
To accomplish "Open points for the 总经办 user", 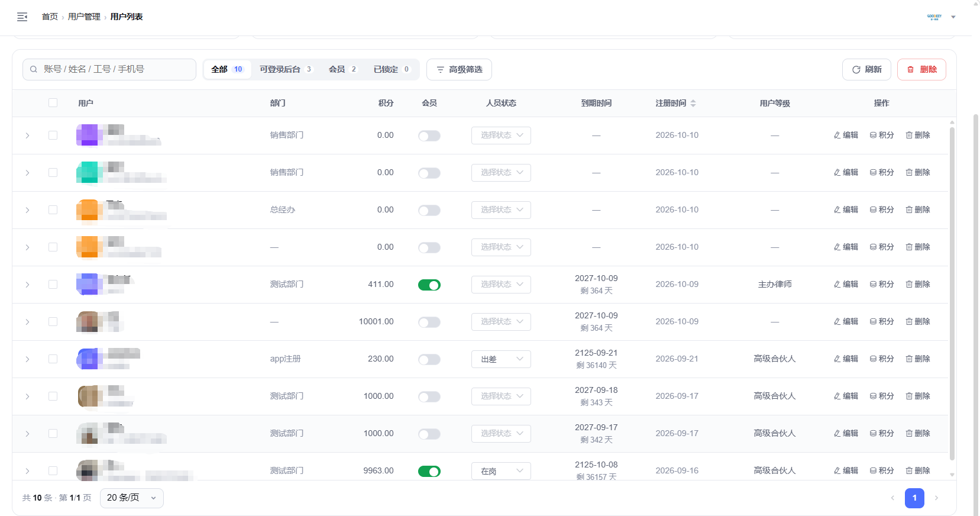I will (x=882, y=209).
